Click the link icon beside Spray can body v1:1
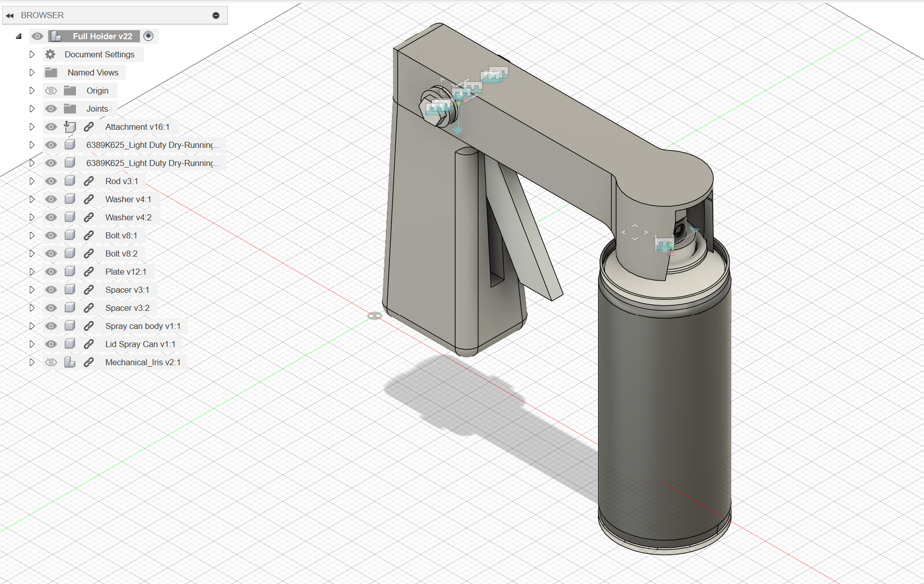The height and width of the screenshot is (584, 924). 89,326
